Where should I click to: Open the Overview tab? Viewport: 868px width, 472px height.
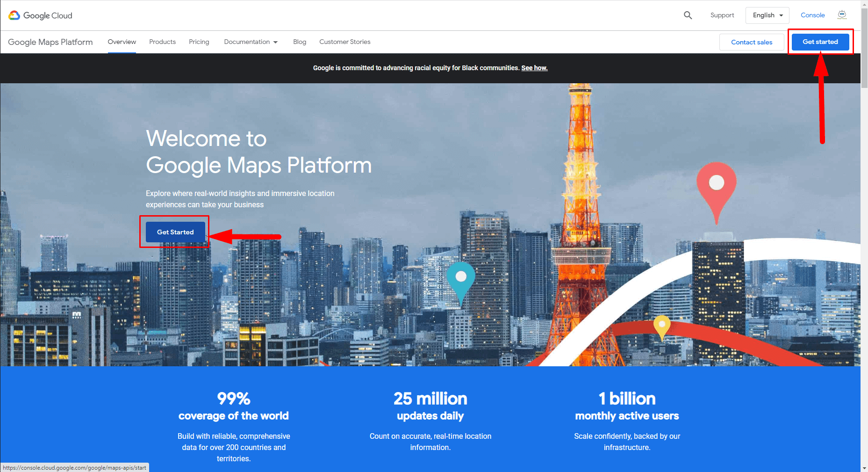122,42
